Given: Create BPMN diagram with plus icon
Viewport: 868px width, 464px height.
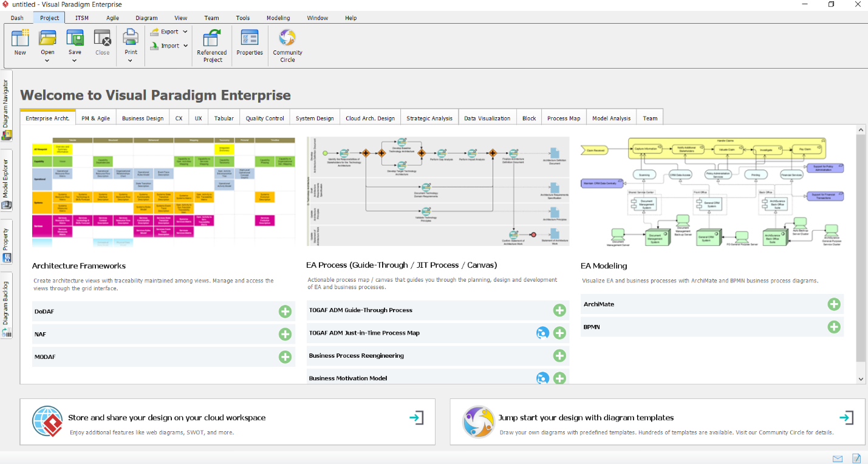Looking at the screenshot, I should click(834, 327).
